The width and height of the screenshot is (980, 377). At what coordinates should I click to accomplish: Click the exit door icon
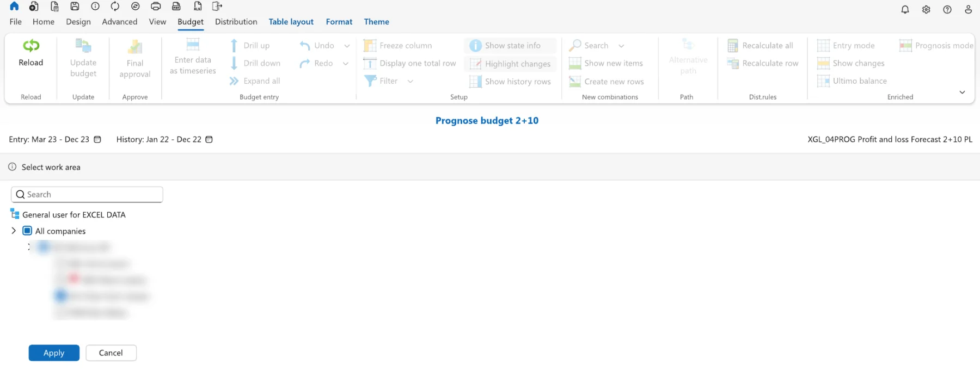tap(217, 7)
